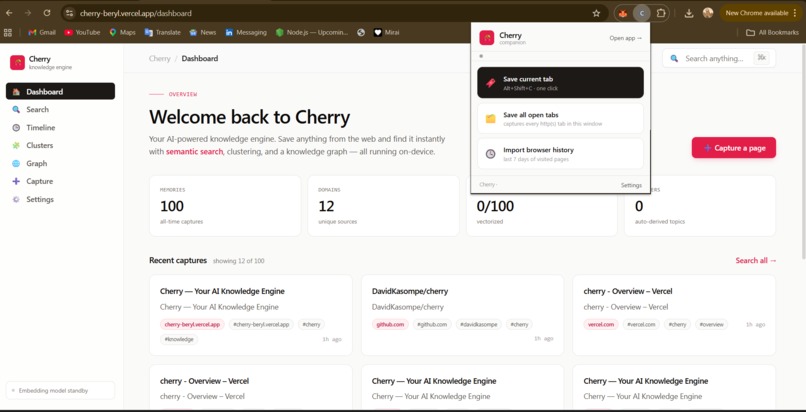
Task: Click the #knowledge tag
Action: coord(179,340)
